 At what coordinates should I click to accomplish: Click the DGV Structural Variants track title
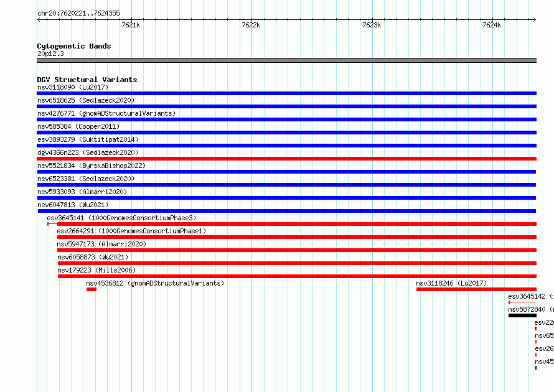click(x=87, y=80)
